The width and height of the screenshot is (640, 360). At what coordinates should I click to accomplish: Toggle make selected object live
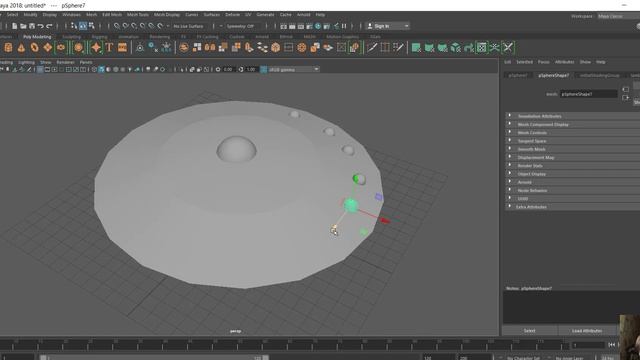click(x=160, y=26)
